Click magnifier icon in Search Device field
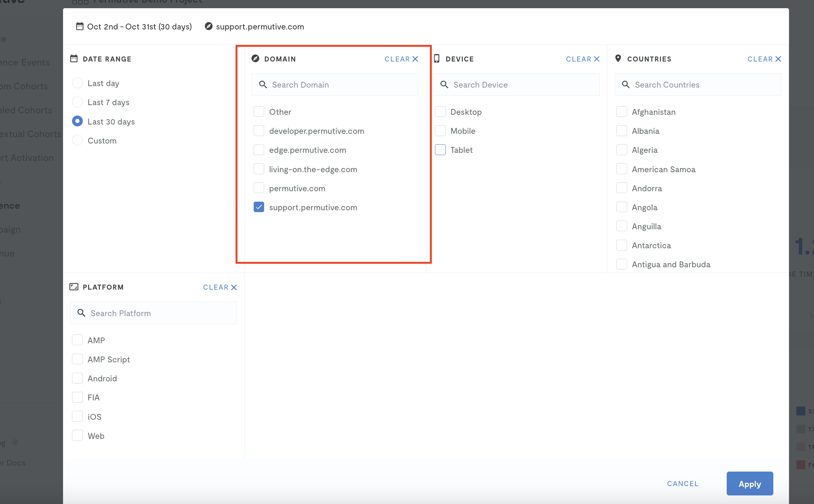The width and height of the screenshot is (814, 504). click(444, 85)
